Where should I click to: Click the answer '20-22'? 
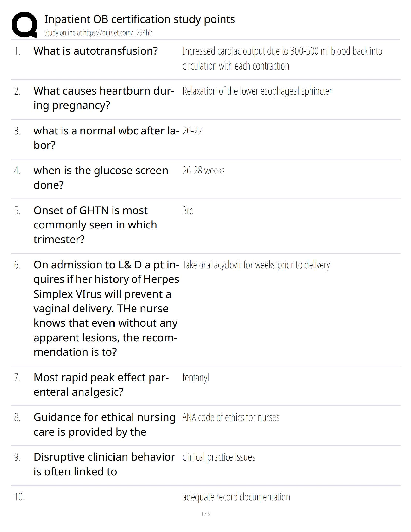coord(192,131)
